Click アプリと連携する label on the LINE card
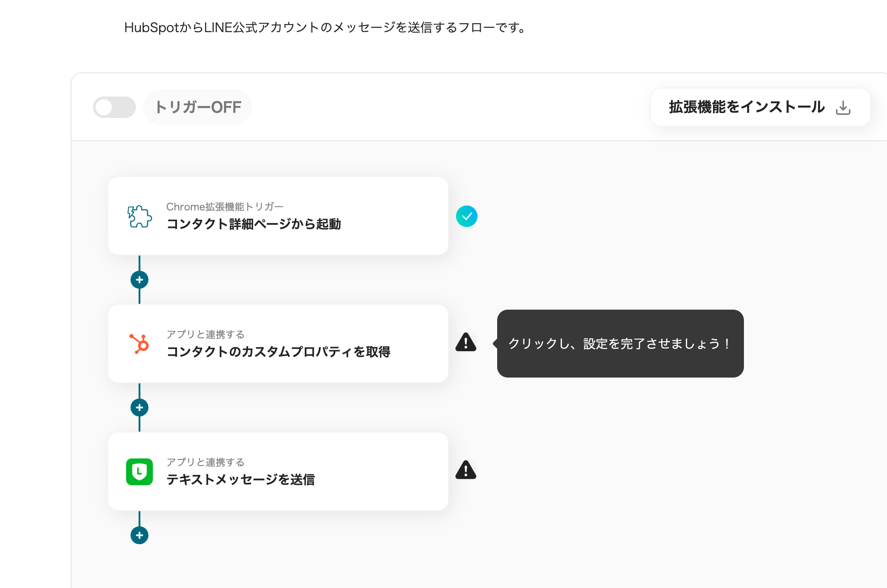Viewport: 887px width, 588px height. (205, 462)
